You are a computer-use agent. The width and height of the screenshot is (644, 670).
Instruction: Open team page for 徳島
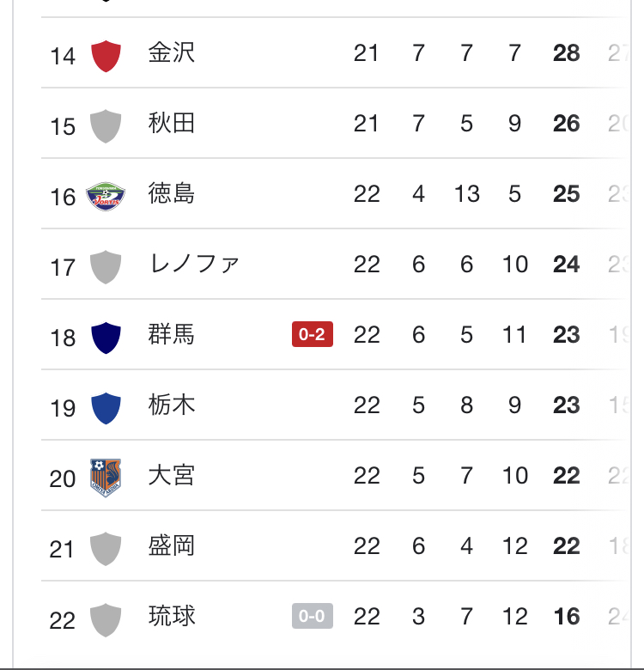point(172,194)
